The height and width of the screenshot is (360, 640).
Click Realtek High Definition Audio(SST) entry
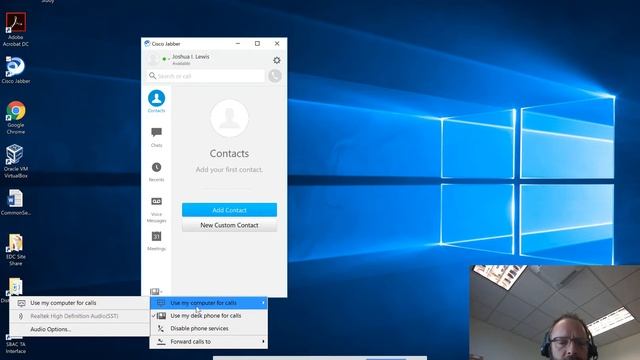pos(80,316)
